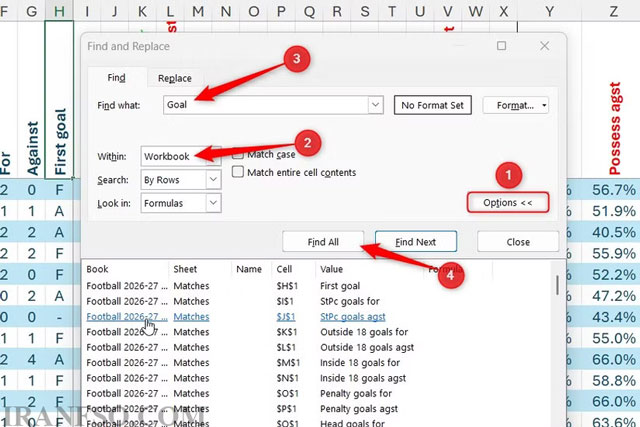Image resolution: width=640 pixels, height=427 pixels.
Task: Click the Close button
Action: click(518, 242)
